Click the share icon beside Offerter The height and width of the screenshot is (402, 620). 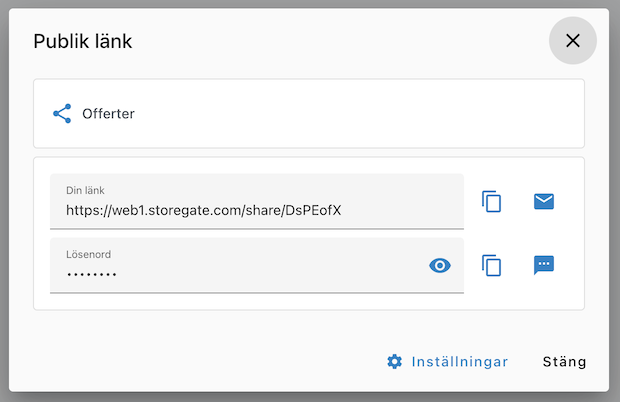(x=62, y=114)
